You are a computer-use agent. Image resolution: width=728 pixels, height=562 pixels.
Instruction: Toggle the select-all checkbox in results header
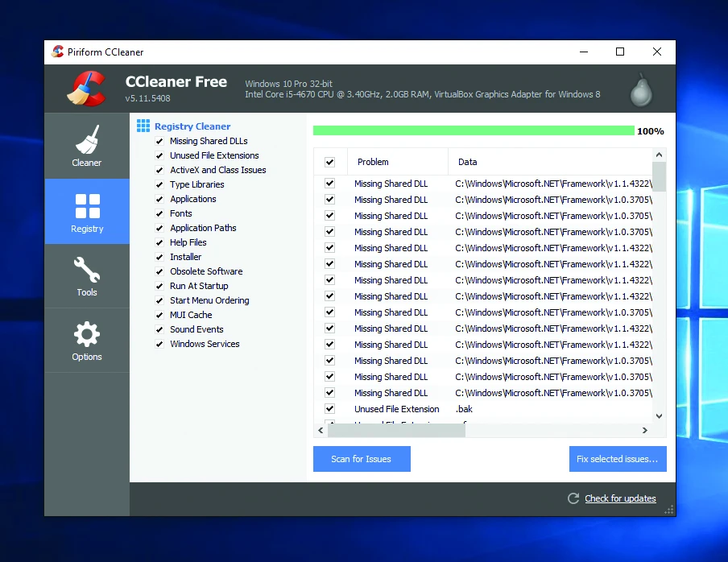click(329, 162)
